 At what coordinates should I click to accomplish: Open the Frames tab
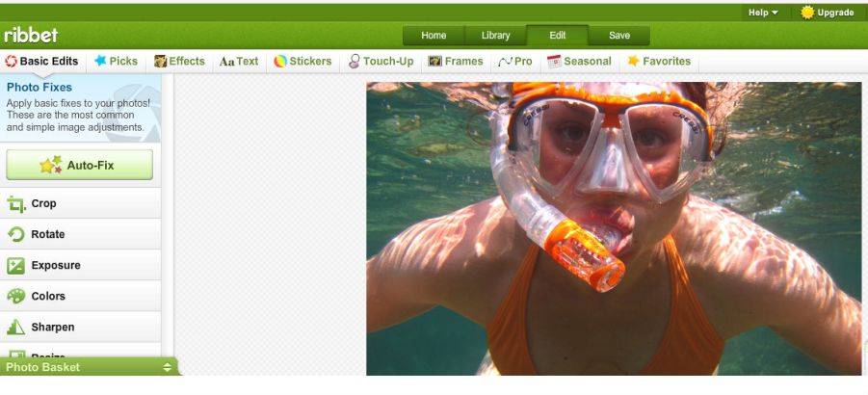pos(456,62)
